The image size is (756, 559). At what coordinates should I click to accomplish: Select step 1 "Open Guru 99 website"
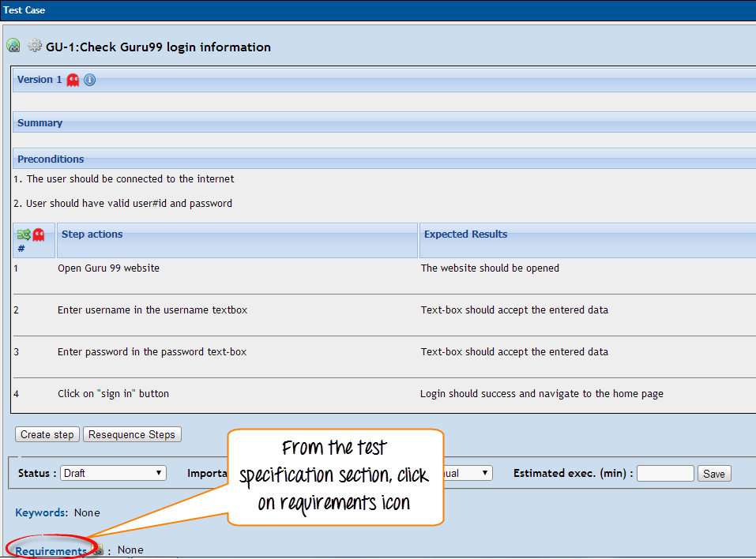[108, 268]
